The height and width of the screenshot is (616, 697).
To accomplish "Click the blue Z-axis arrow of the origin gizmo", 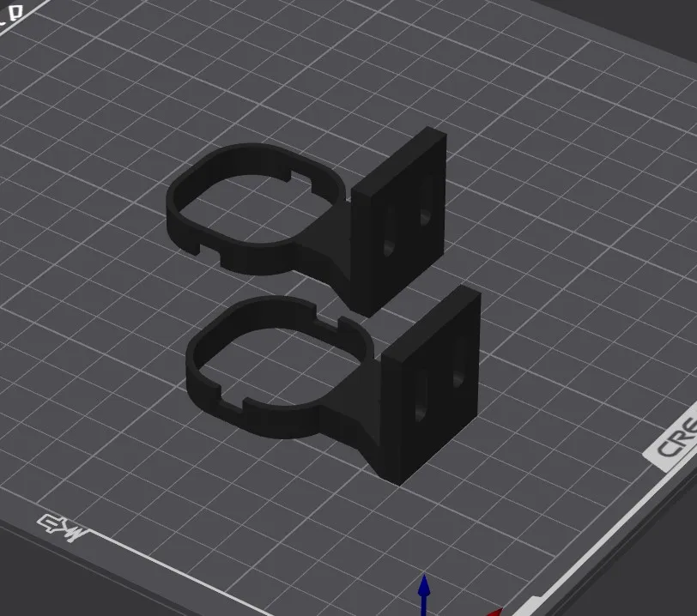I will coord(425,588).
